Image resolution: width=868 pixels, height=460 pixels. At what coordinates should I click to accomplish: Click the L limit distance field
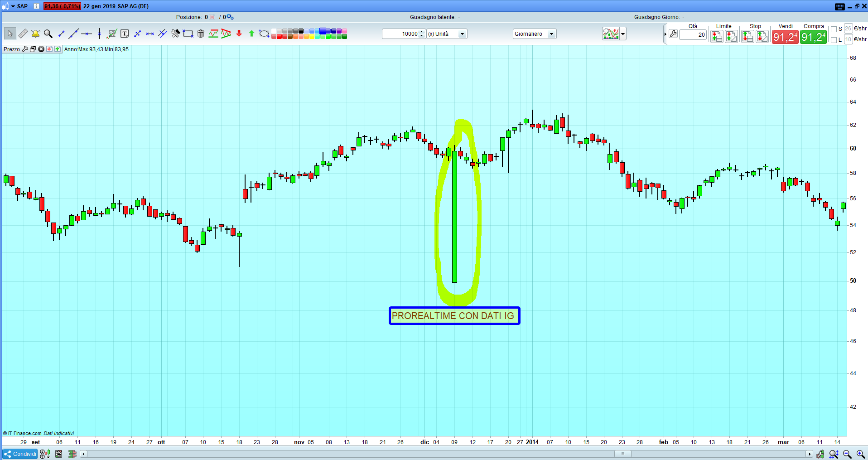[848, 40]
